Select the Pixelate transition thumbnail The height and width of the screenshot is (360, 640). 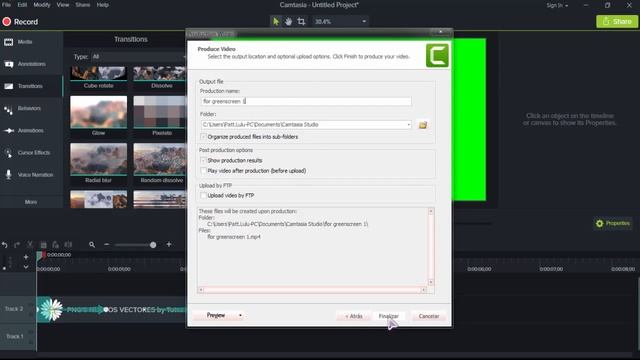pyautogui.click(x=160, y=112)
